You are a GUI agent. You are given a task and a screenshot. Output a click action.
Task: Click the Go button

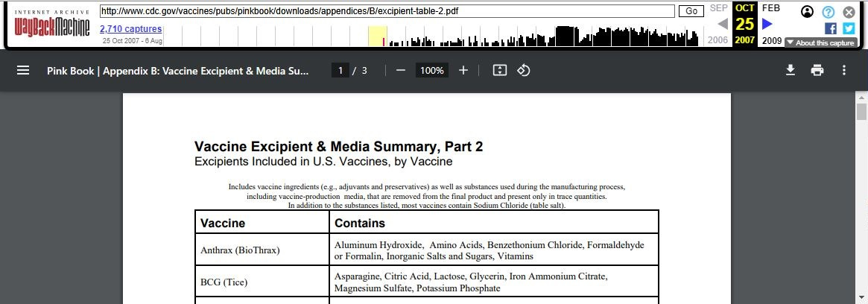coord(691,11)
